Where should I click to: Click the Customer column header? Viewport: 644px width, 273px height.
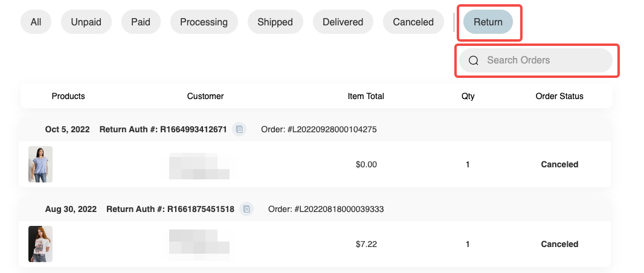tap(205, 96)
